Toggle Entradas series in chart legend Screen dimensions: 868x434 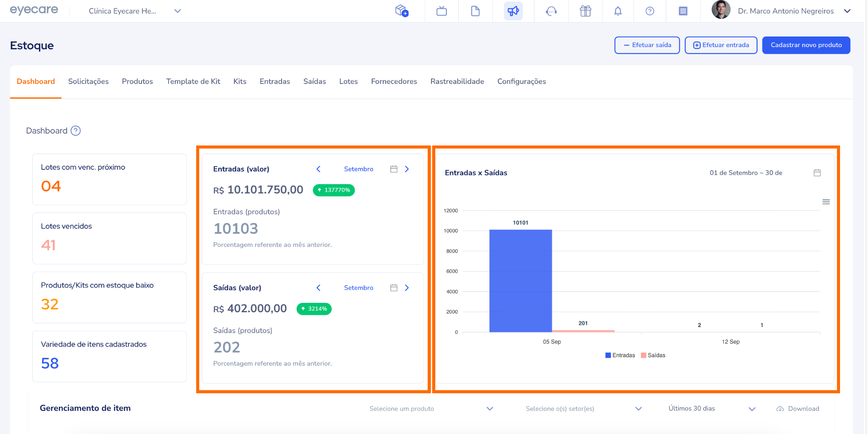(x=620, y=355)
